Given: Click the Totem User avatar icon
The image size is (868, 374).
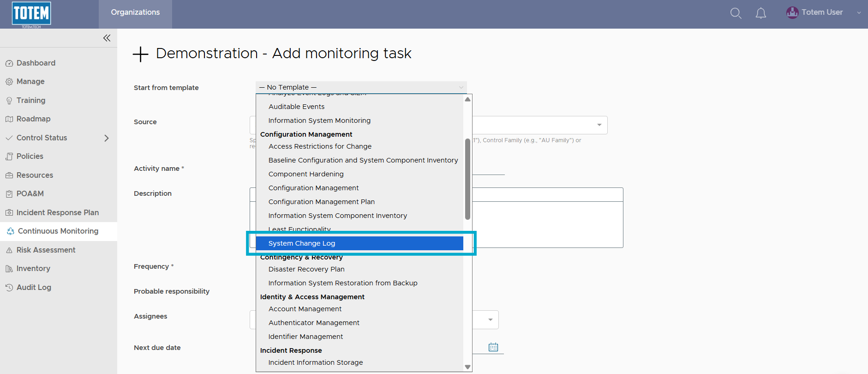Looking at the screenshot, I should [x=792, y=12].
